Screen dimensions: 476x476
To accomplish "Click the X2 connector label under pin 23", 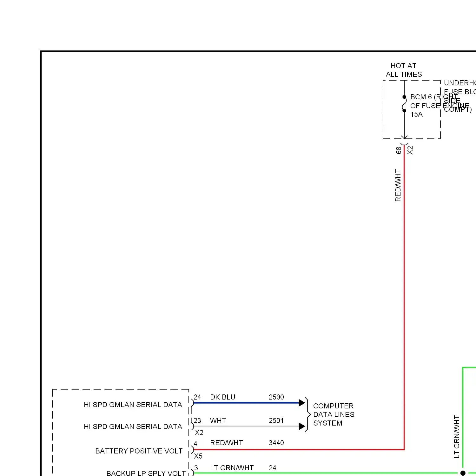I will [x=199, y=433].
